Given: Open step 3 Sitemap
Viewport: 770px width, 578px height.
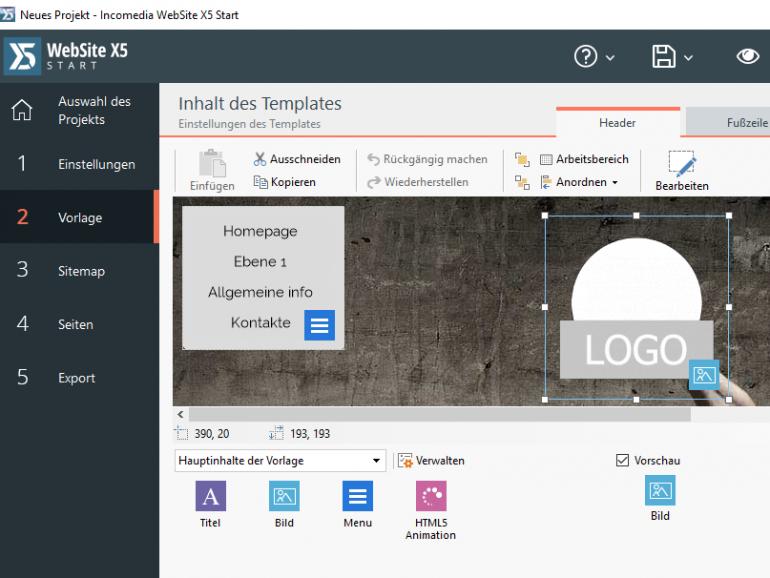Looking at the screenshot, I should click(79, 271).
